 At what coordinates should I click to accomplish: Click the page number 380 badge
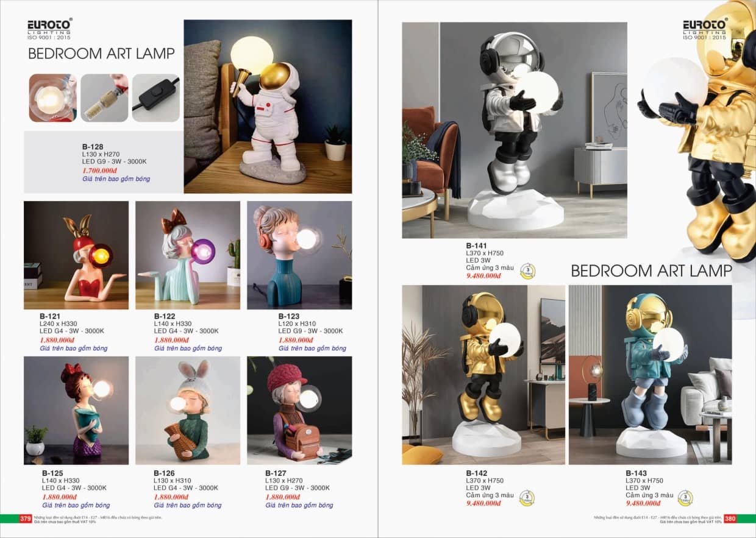point(730,519)
